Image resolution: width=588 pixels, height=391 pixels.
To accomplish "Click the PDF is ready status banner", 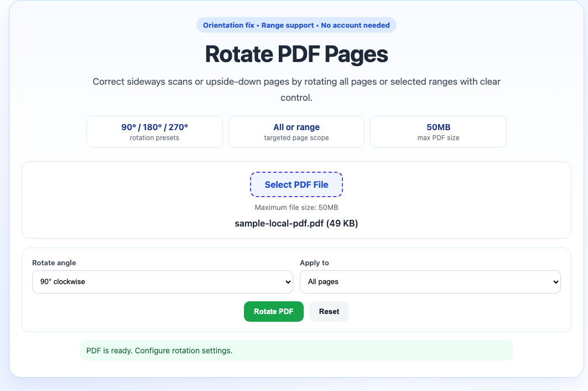I will [x=296, y=350].
